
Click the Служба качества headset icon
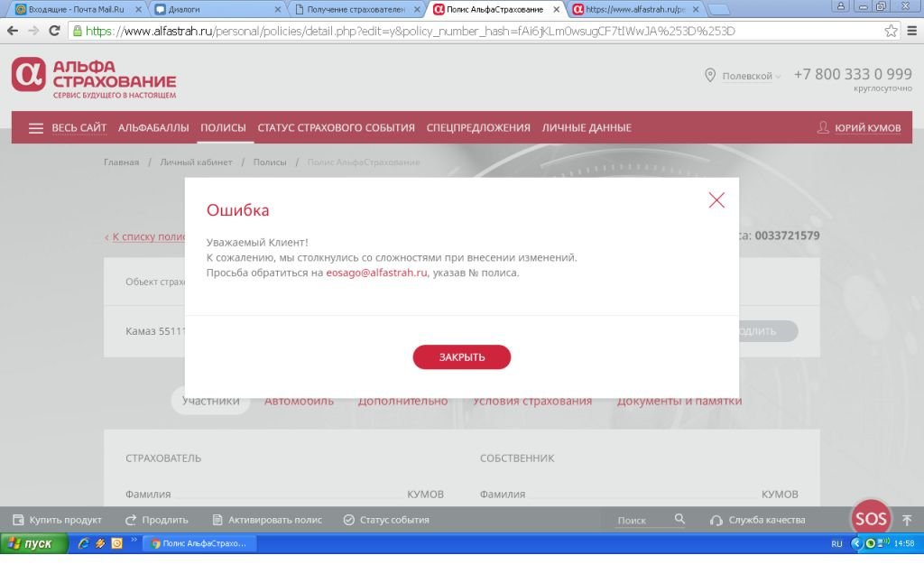coord(716,521)
